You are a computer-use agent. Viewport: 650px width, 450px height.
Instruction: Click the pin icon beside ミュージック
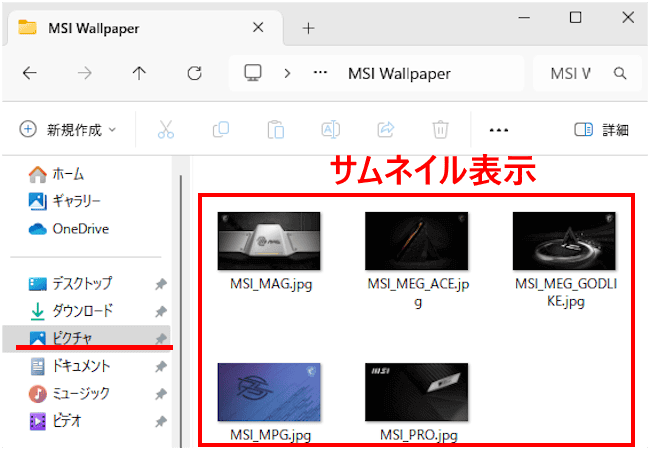(x=161, y=394)
